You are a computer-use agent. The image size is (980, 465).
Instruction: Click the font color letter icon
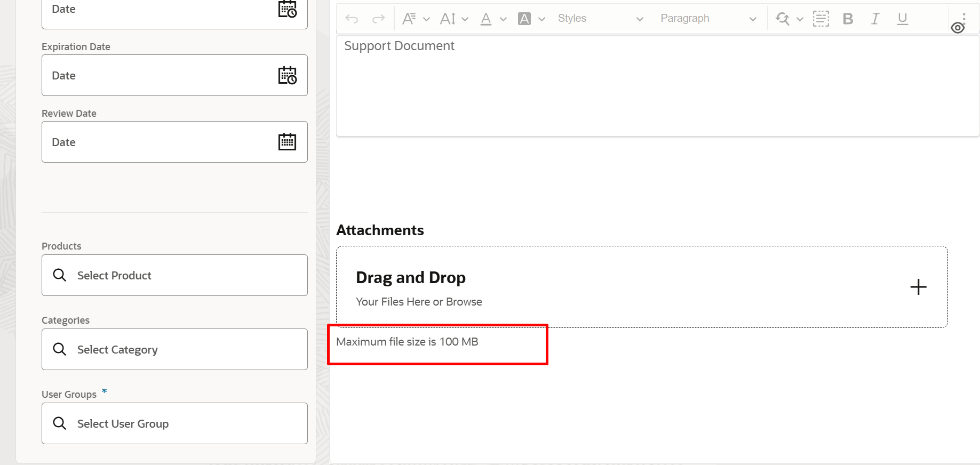click(485, 19)
